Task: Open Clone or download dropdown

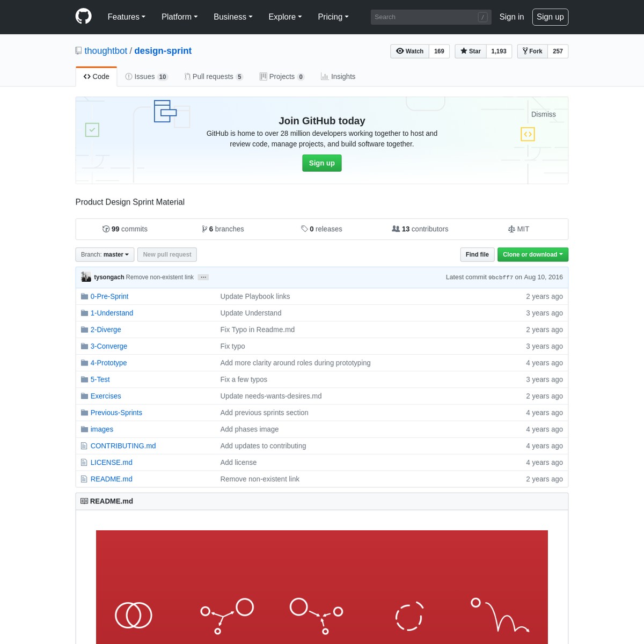Action: tap(533, 254)
